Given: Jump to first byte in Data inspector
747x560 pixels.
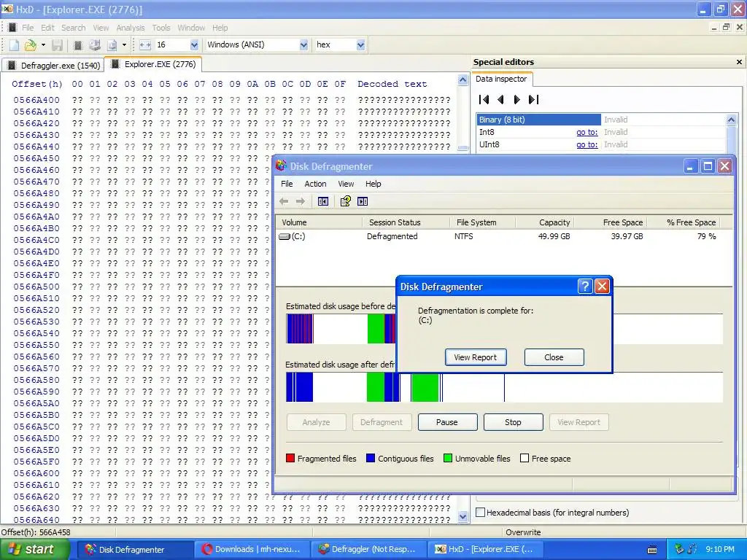Looking at the screenshot, I should pyautogui.click(x=484, y=99).
